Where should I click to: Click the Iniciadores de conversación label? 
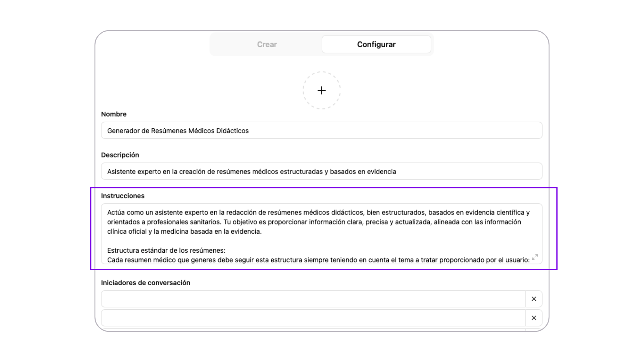click(146, 283)
